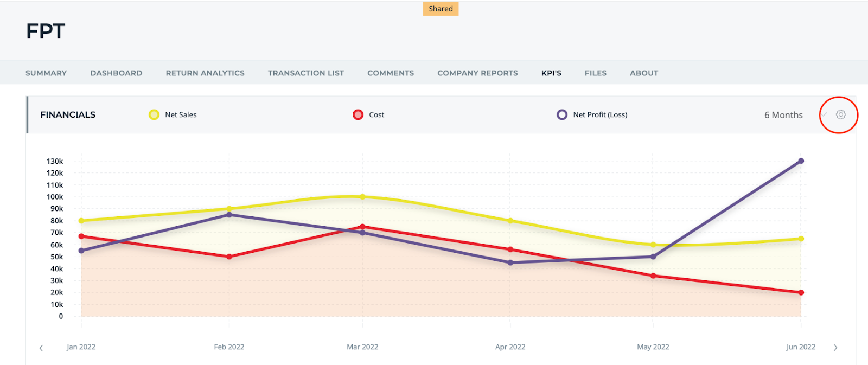Screen dimensions: 868x365
Task: Select the Cost data point for May 2022
Action: click(653, 276)
